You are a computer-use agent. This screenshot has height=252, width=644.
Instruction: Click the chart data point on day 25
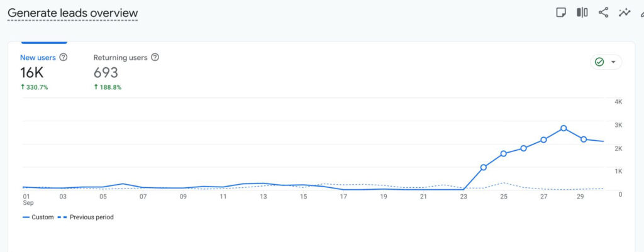point(503,153)
